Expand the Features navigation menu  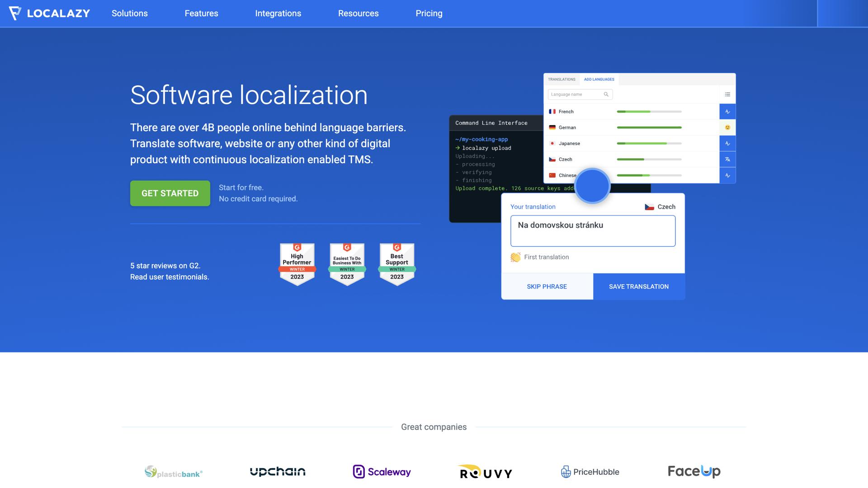201,14
